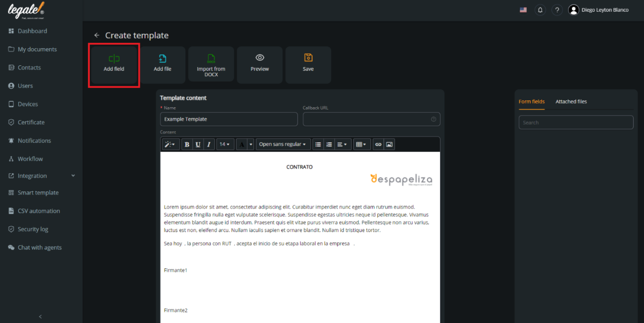The height and width of the screenshot is (323, 644).
Task: Click the Preview template icon
Action: [x=260, y=63]
